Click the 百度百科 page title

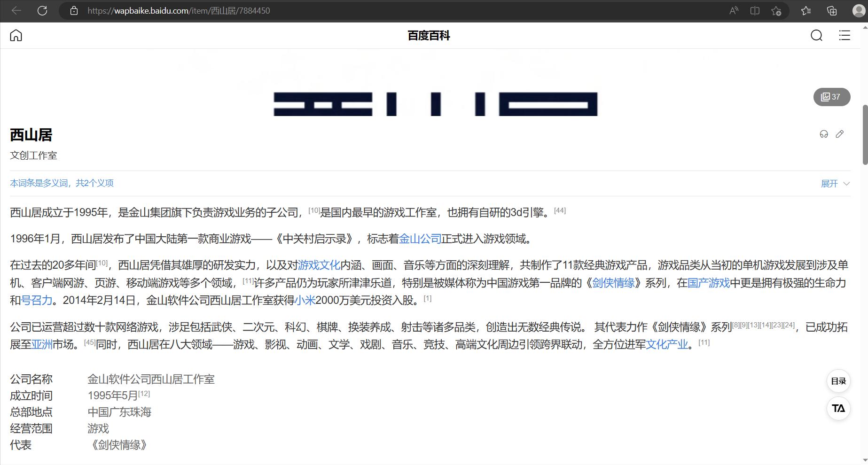pyautogui.click(x=428, y=35)
